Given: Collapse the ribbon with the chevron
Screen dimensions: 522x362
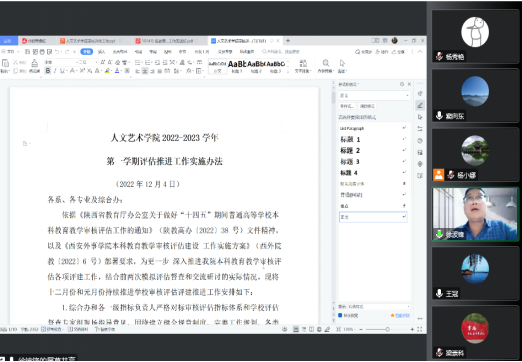Looking at the screenshot, I should (420, 52).
